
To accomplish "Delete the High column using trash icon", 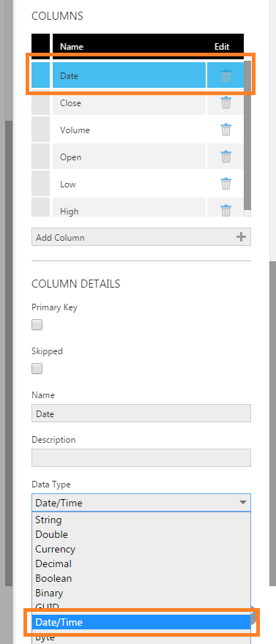I will [x=226, y=210].
